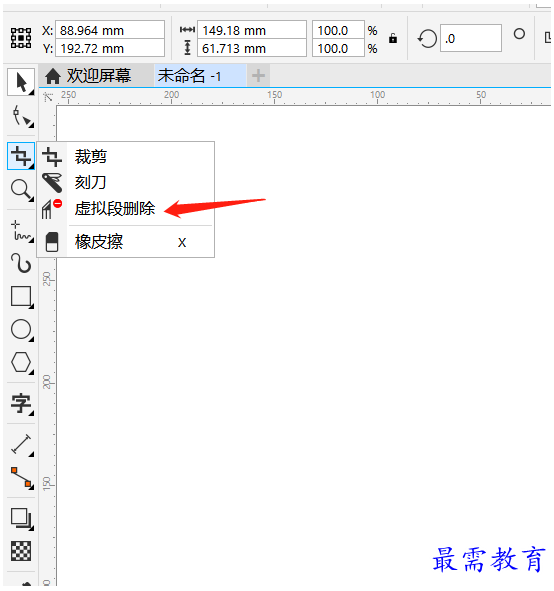Click the object width field 149.18 mm
Viewport: 554px width, 591px height.
[x=252, y=30]
